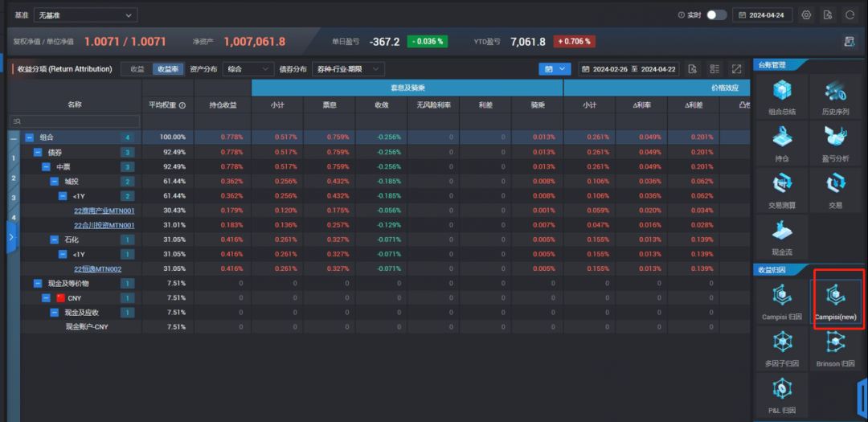Open the Brinson 归因 icon
Image resolution: width=868 pixels, height=422 pixels.
[x=835, y=348]
